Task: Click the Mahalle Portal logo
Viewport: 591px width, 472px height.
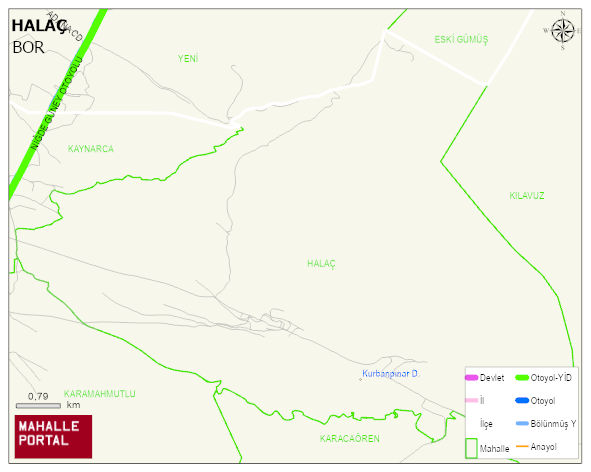Action: [53, 437]
